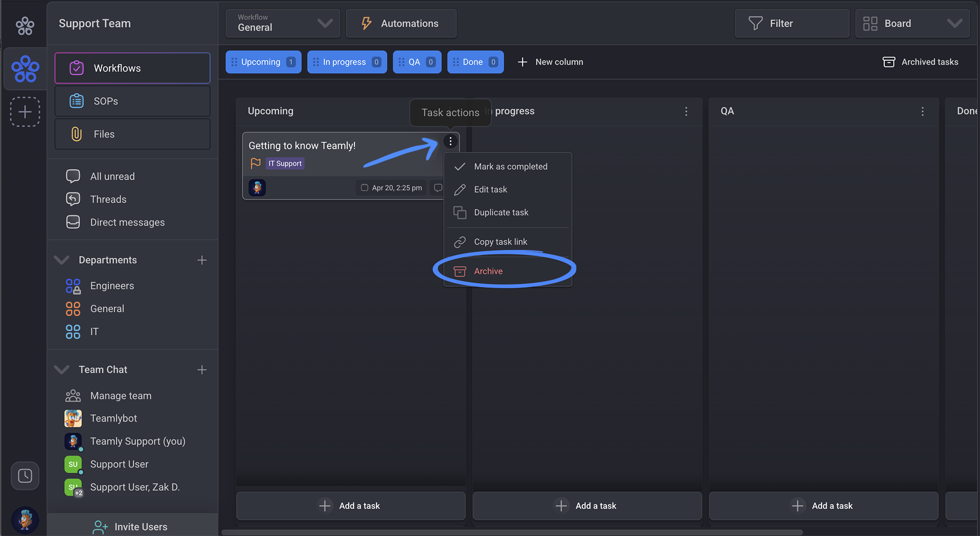Image resolution: width=980 pixels, height=536 pixels.
Task: Add a new department with plus icon
Action: pyautogui.click(x=202, y=260)
